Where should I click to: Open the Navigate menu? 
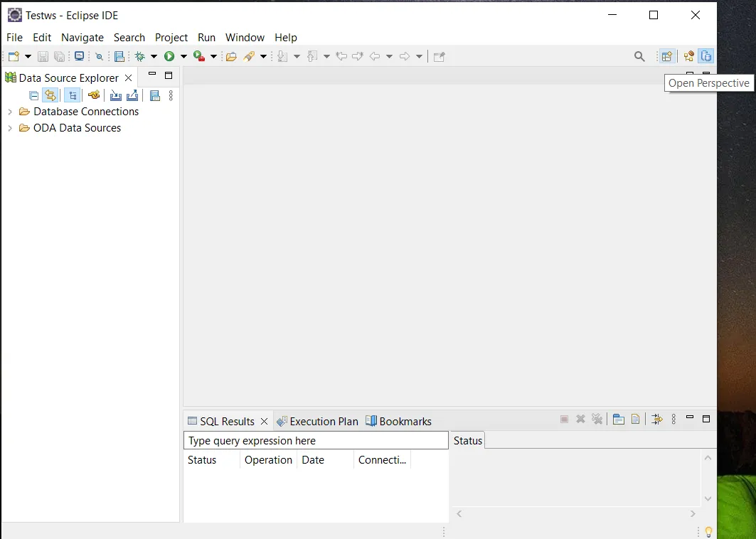(82, 38)
